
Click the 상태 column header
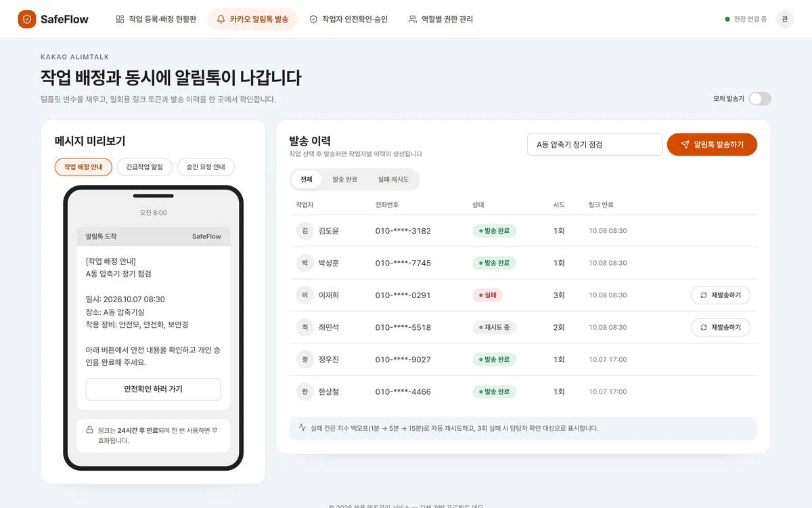point(478,205)
